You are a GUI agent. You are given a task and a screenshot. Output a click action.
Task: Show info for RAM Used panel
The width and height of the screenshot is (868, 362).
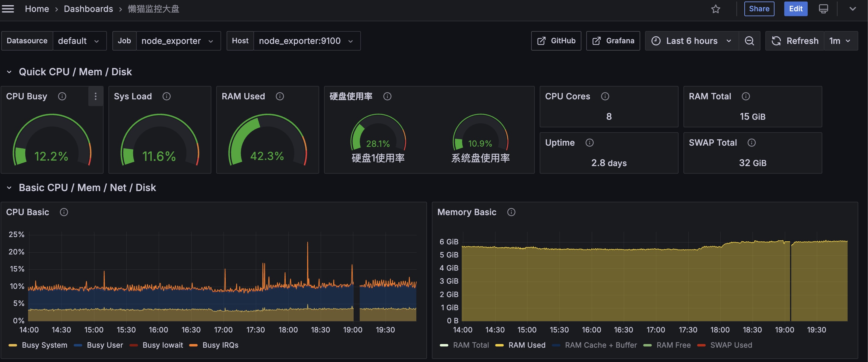(x=280, y=96)
